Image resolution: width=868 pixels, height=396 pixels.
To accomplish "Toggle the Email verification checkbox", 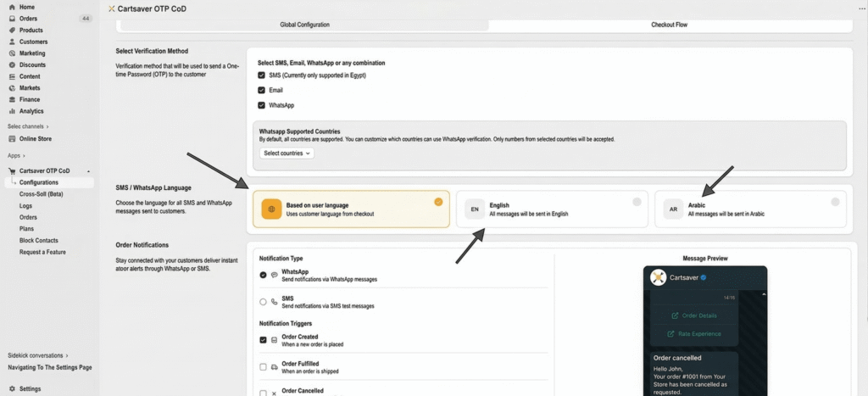I will [262, 90].
